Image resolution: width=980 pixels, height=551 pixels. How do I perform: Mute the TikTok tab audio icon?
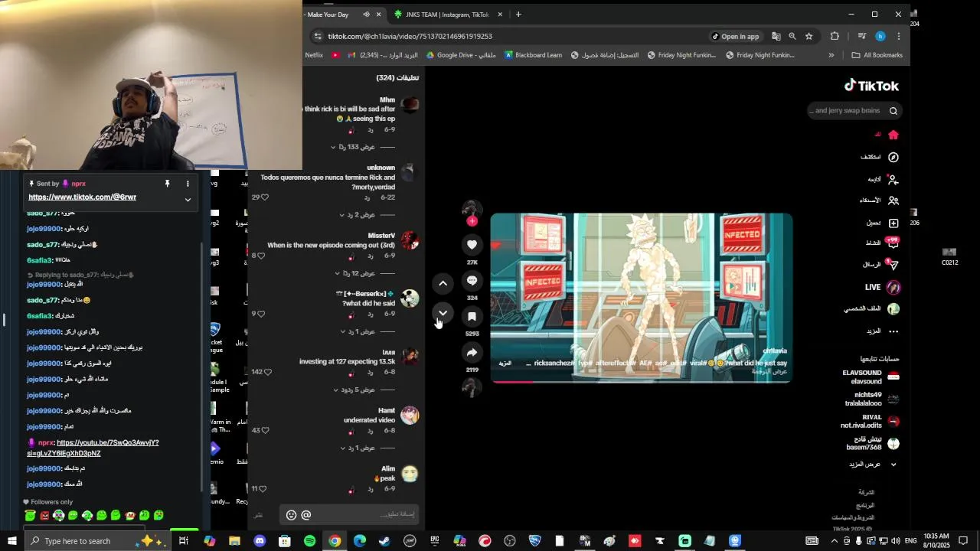(366, 15)
